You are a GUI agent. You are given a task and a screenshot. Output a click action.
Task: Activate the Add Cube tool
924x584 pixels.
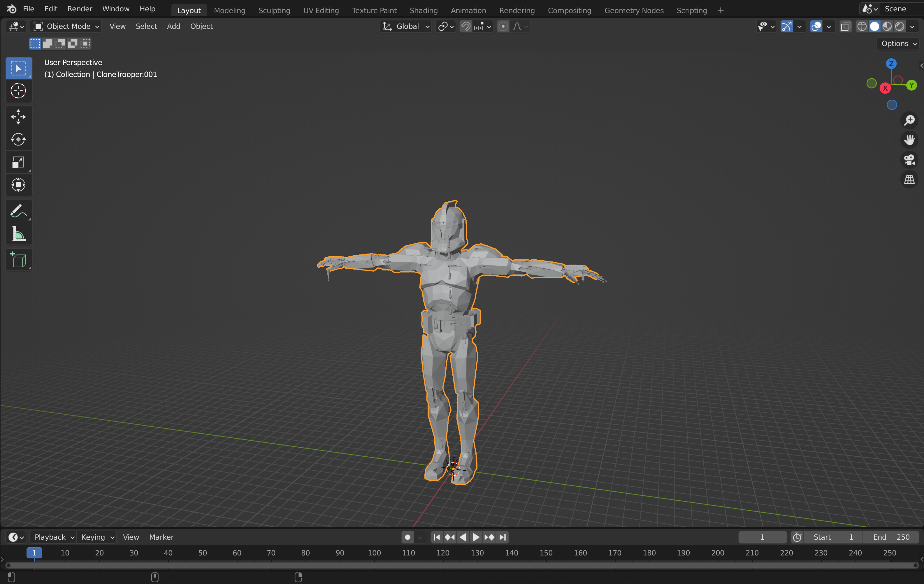coord(18,260)
